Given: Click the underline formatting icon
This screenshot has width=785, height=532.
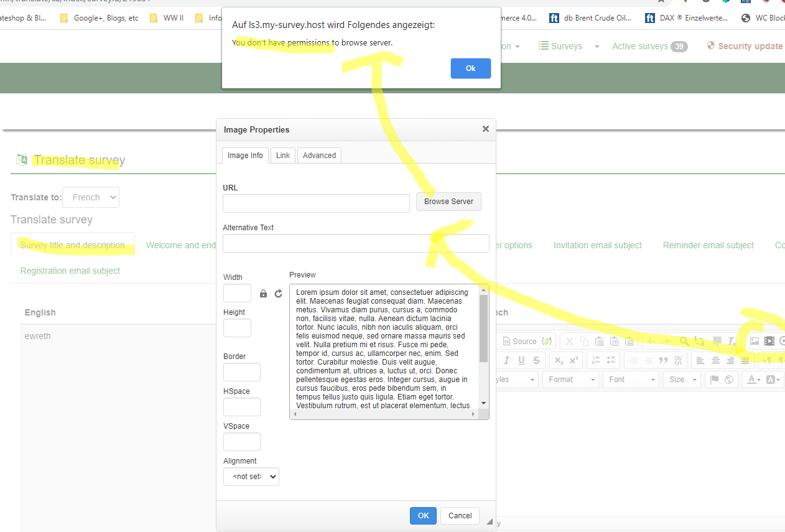Looking at the screenshot, I should coord(521,360).
